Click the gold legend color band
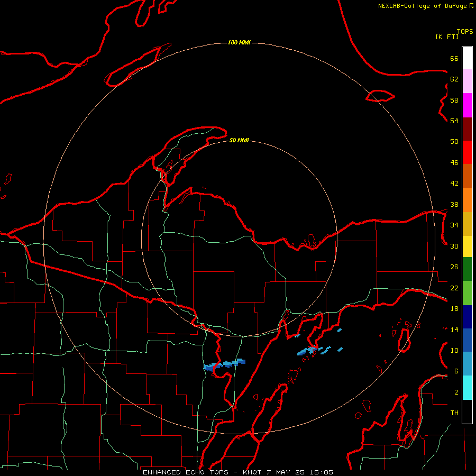 click(x=467, y=224)
